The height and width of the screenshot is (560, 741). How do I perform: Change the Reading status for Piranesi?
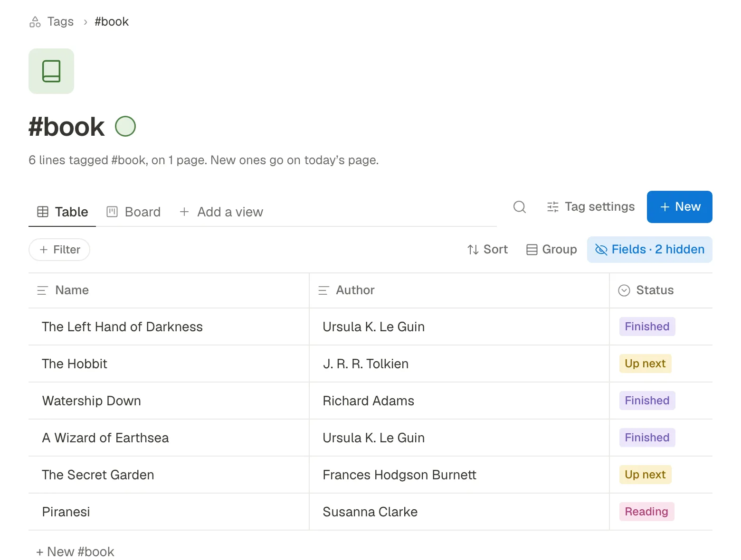coord(646,512)
